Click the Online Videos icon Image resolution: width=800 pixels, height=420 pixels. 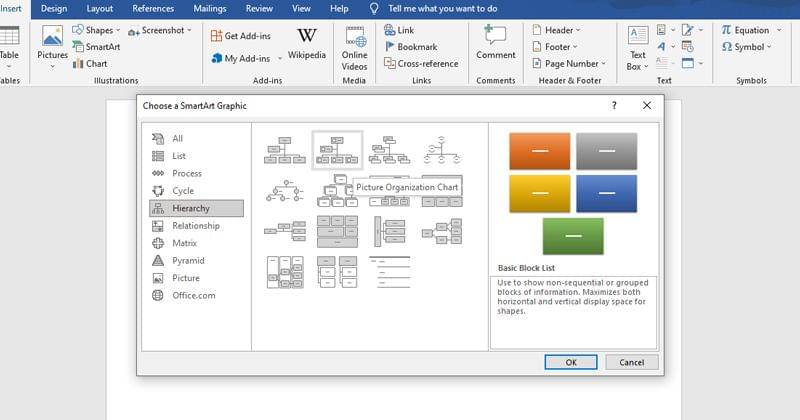(354, 42)
